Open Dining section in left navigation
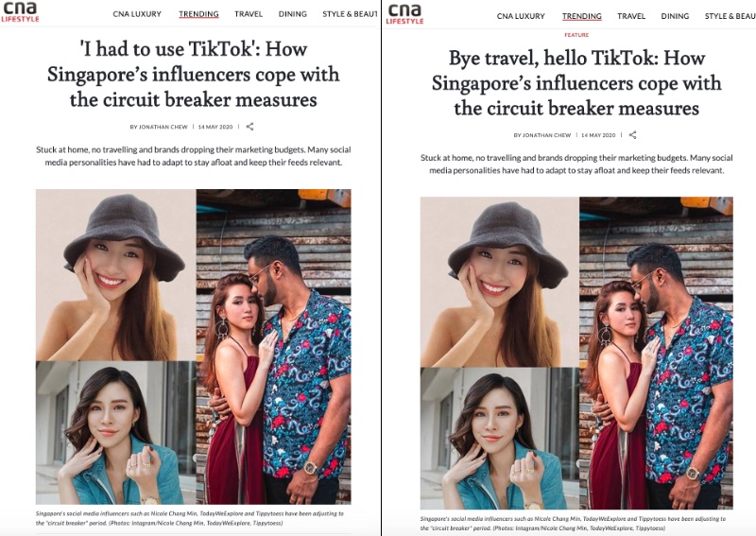The width and height of the screenshot is (756, 536). pyautogui.click(x=293, y=14)
